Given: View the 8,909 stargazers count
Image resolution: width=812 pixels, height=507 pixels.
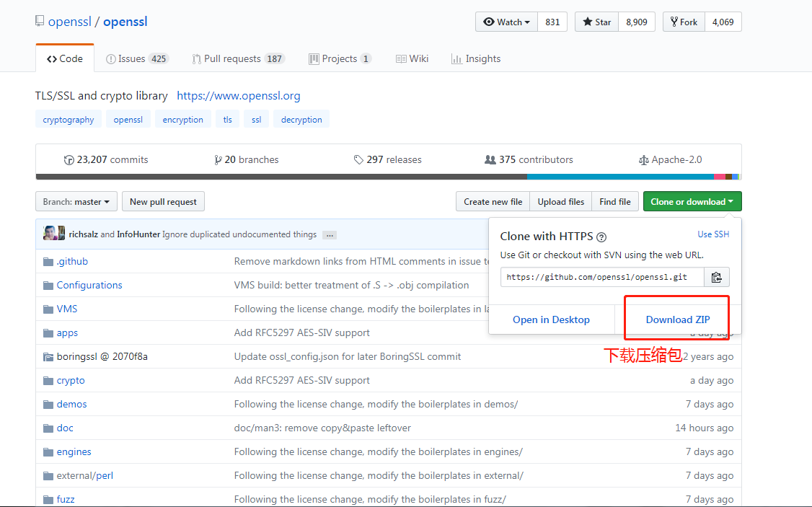Looking at the screenshot, I should pos(637,22).
